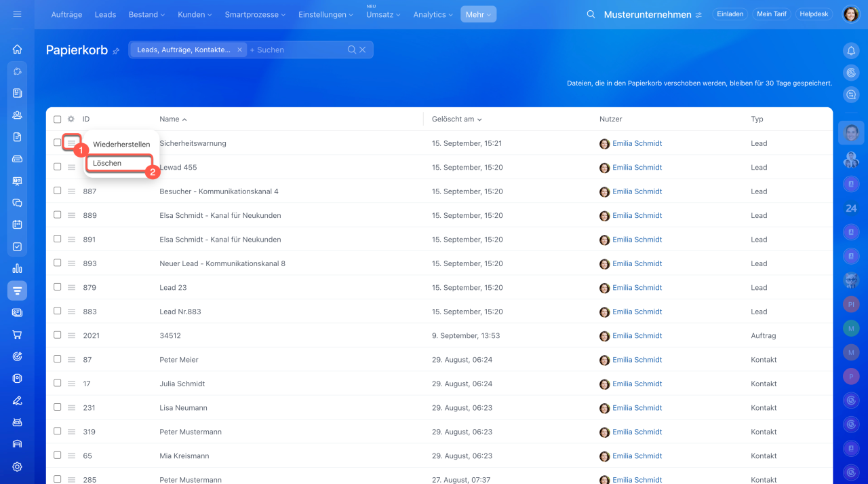Screen dimensions: 868x484
Task: Choose Löschen from the context menu
Action: [x=107, y=164]
